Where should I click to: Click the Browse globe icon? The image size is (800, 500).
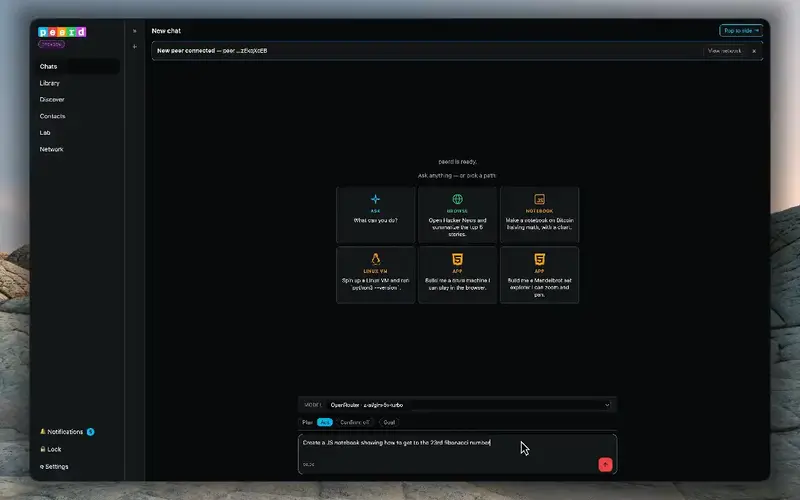pos(458,199)
